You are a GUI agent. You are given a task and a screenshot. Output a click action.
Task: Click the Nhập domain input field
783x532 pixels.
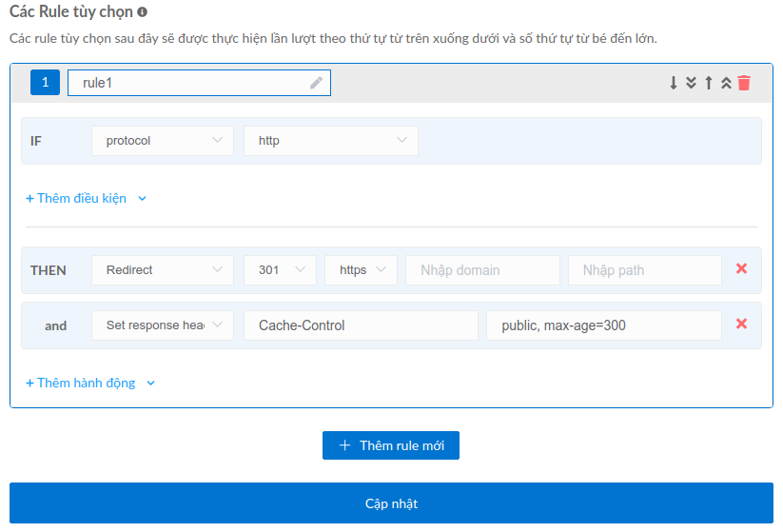click(483, 270)
